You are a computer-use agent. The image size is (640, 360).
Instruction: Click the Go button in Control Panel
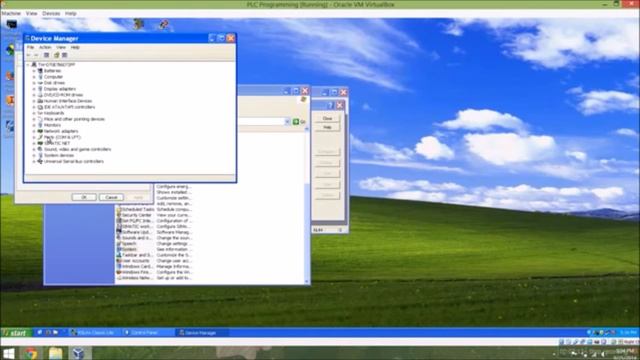(299, 122)
